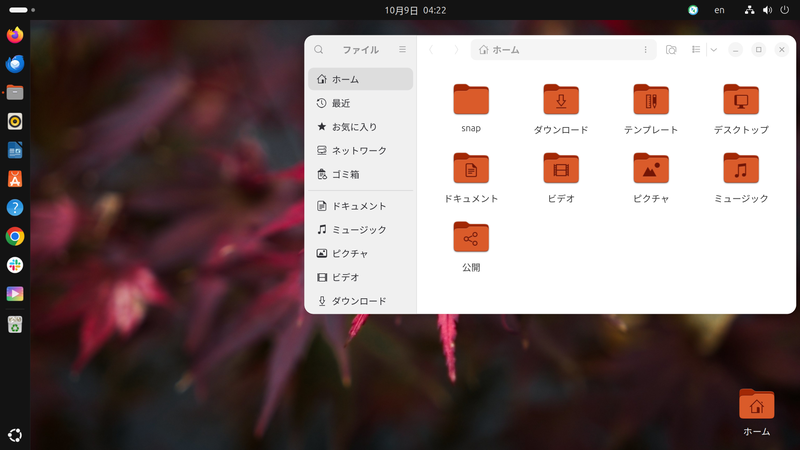Viewport: 800px width, 450px height.
Task: Open the ダウンロード folder icon in the grid
Action: point(561,100)
